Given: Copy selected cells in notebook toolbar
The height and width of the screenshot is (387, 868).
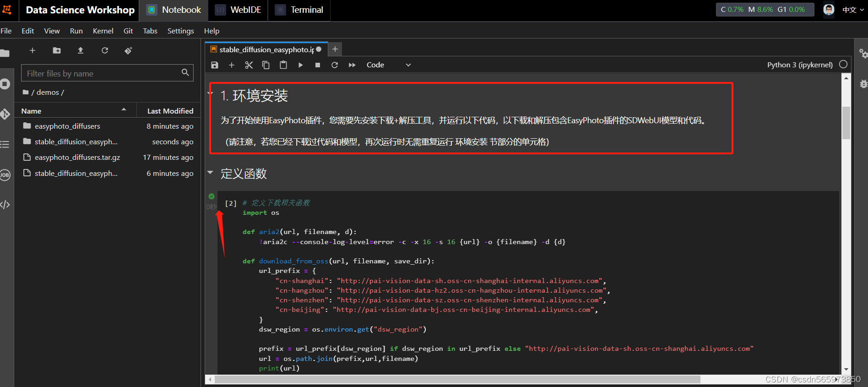Looking at the screenshot, I should 266,65.
